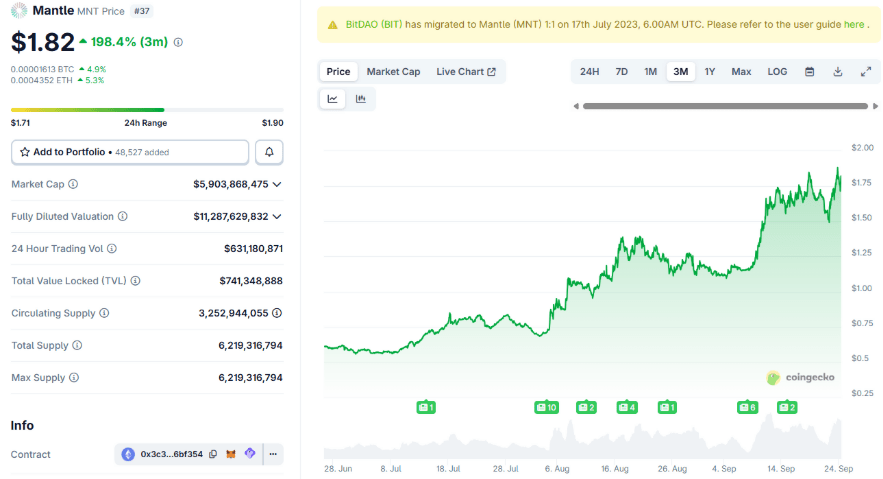Toggle LOG scale on chart
The width and height of the screenshot is (883, 479).
click(777, 71)
